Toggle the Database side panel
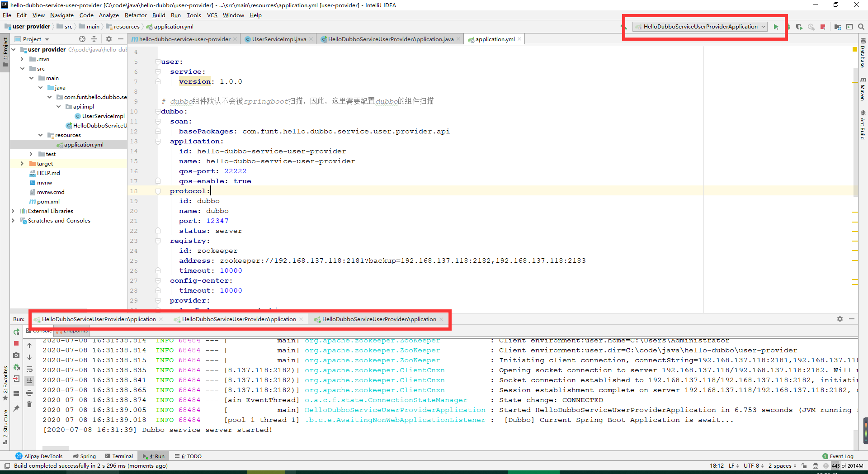This screenshot has width=868, height=474. click(x=863, y=53)
